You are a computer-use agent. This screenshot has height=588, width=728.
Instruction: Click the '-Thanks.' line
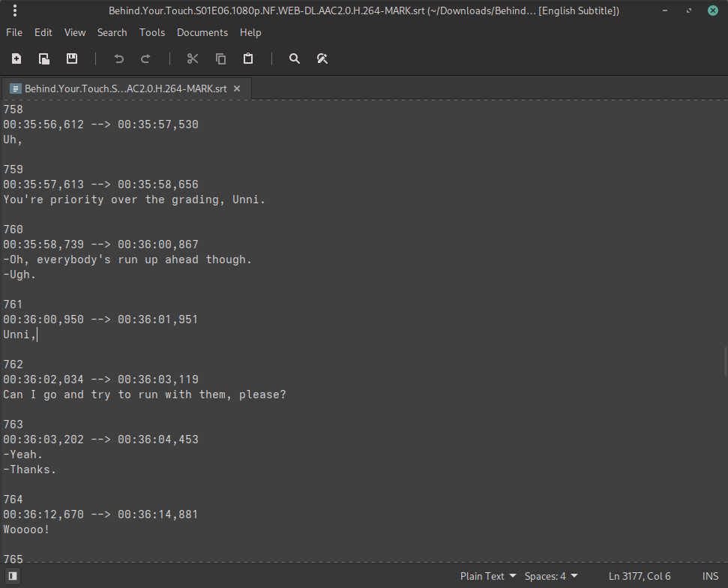[x=29, y=469]
